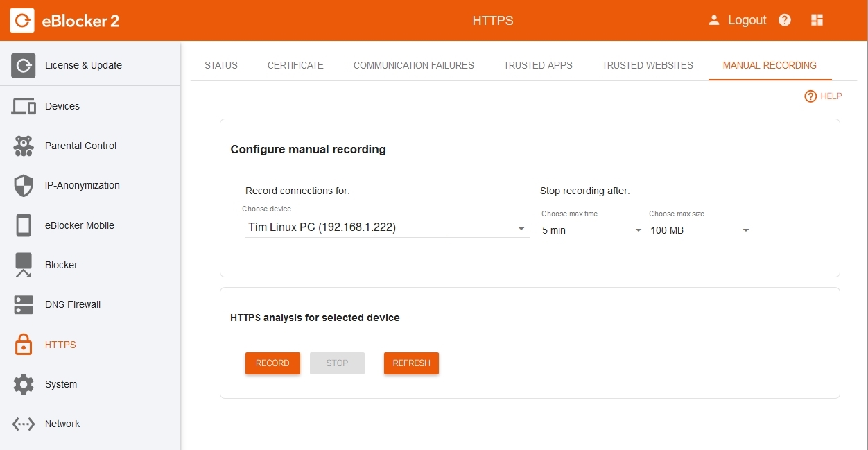This screenshot has width=868, height=450.
Task: Click the HTTPS padlock icon
Action: click(x=24, y=345)
